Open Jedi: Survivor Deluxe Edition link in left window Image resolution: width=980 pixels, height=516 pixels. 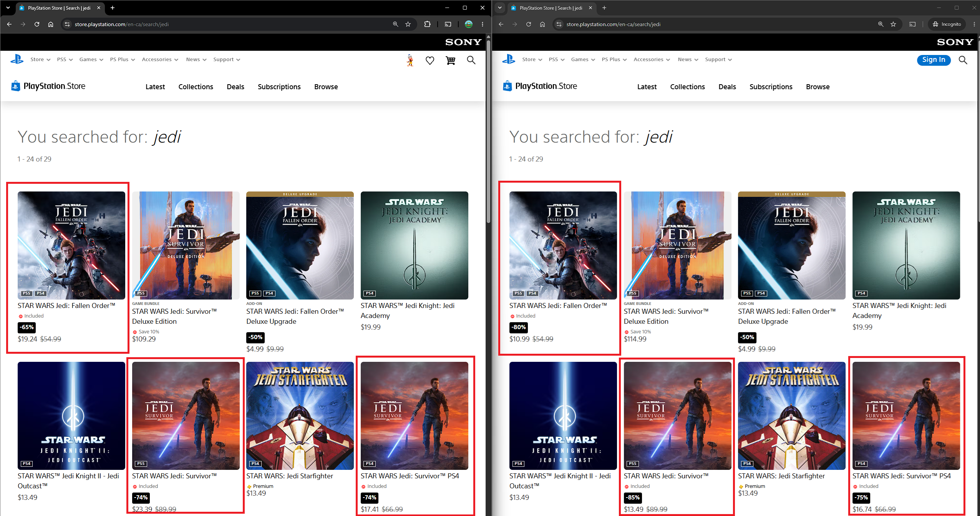pos(174,316)
